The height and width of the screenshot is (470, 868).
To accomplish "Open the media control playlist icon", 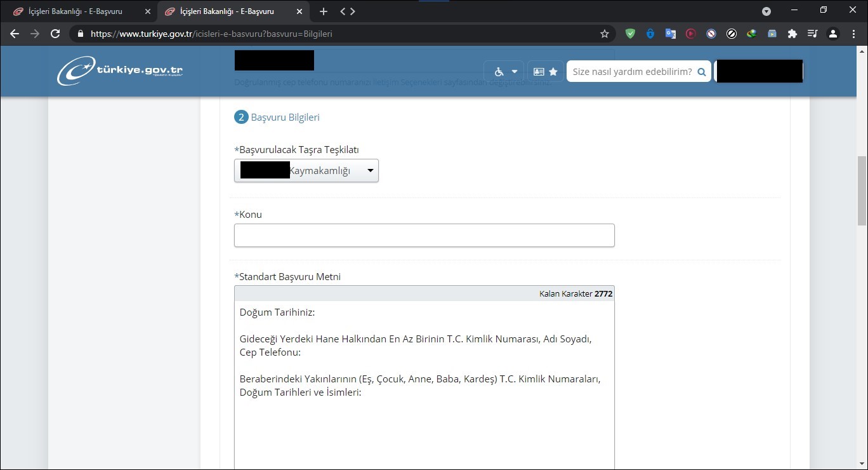I will coord(813,34).
